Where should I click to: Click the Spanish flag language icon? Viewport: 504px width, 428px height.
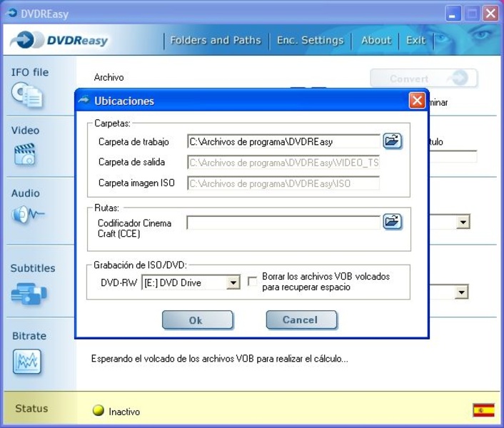click(x=483, y=410)
